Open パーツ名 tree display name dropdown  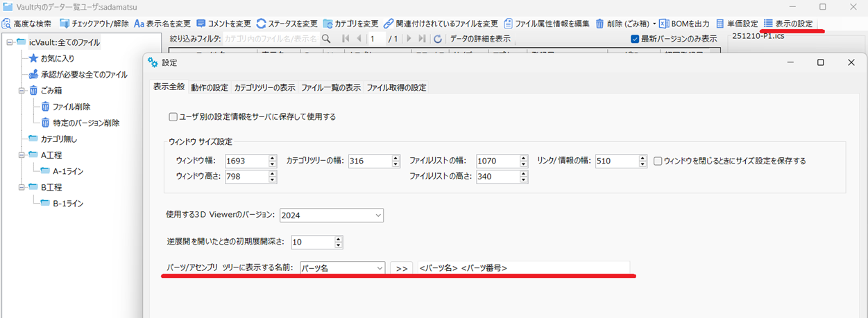(342, 267)
